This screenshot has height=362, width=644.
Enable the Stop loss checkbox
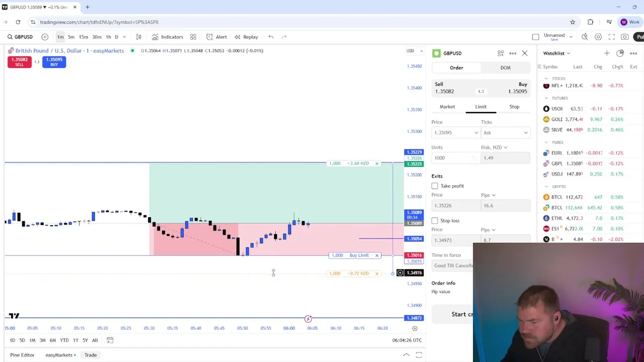coord(435,221)
